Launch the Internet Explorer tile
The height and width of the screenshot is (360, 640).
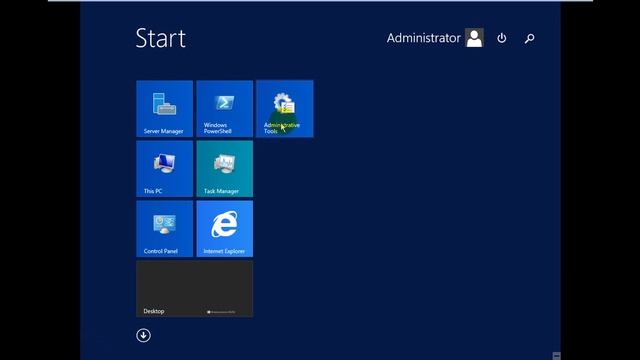click(x=224, y=229)
